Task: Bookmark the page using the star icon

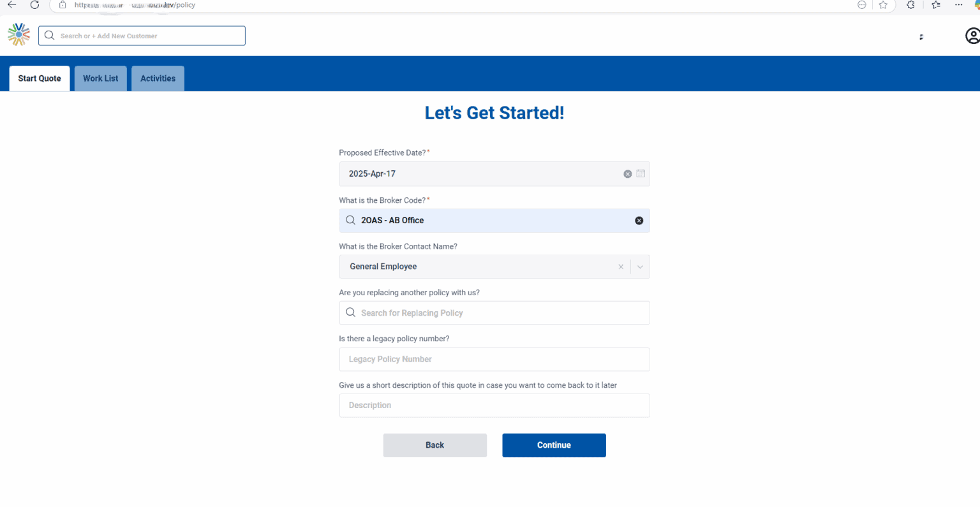Action: point(884,5)
